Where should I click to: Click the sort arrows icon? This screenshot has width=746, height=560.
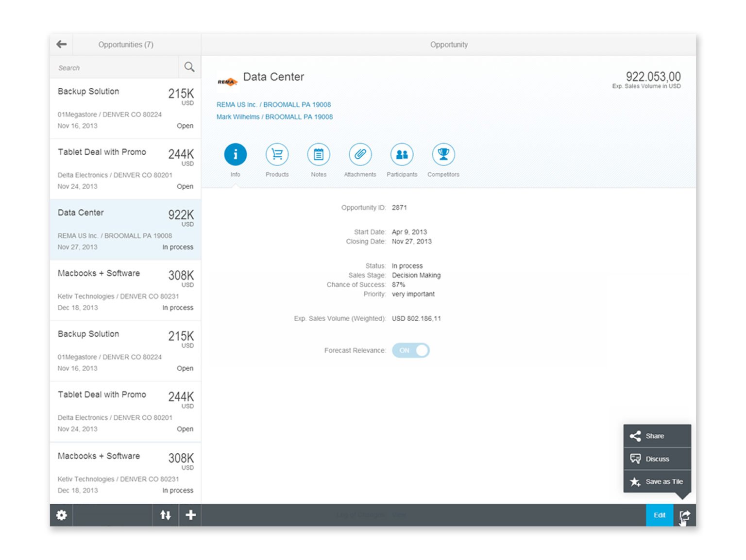tap(166, 515)
